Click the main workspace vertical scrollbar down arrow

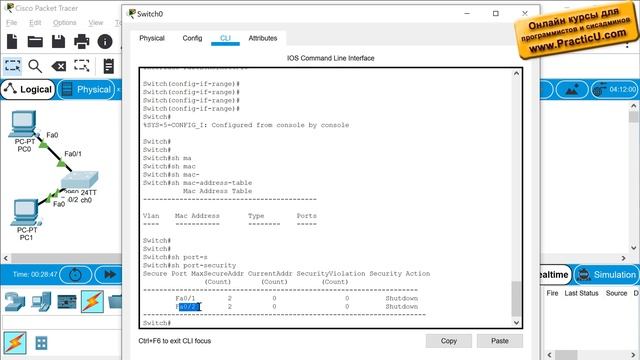coord(633,247)
